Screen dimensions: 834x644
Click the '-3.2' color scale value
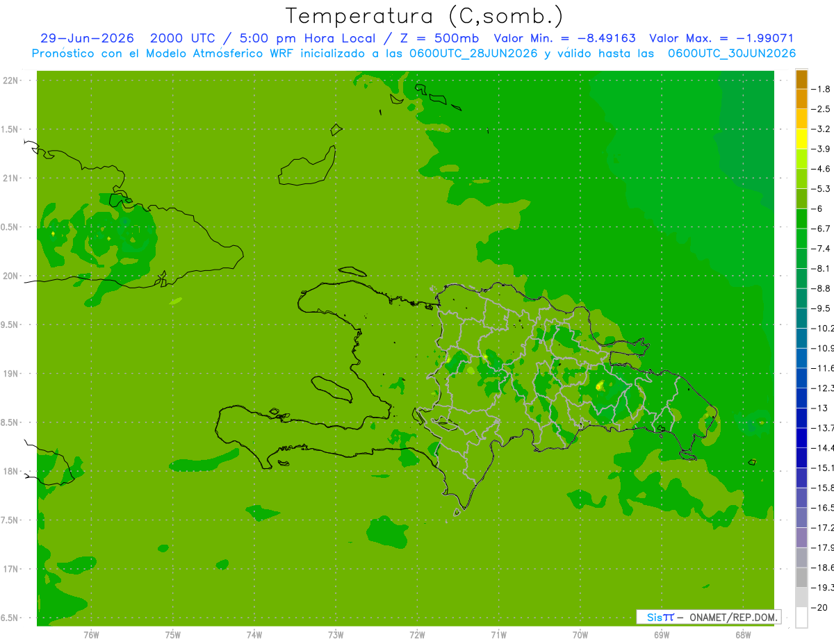pyautogui.click(x=821, y=129)
